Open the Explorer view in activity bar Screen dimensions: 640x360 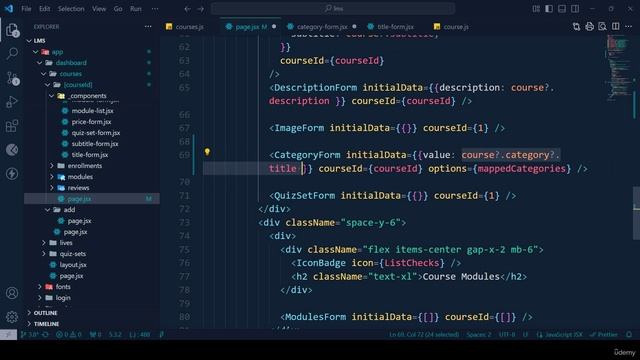pos(12,30)
